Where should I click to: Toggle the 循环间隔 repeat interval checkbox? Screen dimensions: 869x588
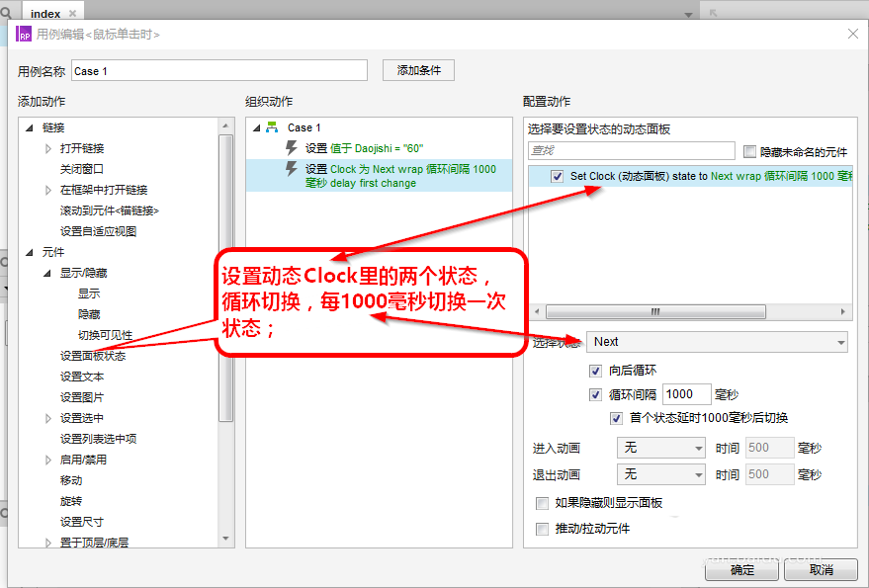click(596, 394)
